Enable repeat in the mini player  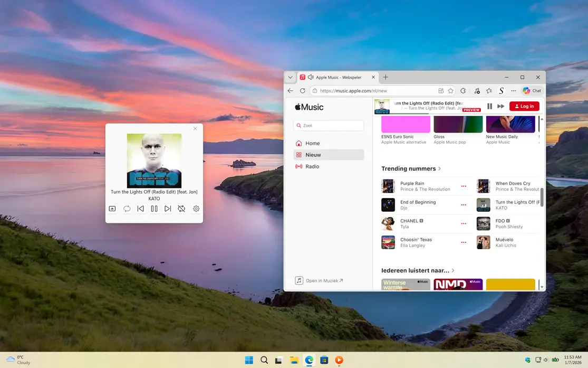click(127, 209)
